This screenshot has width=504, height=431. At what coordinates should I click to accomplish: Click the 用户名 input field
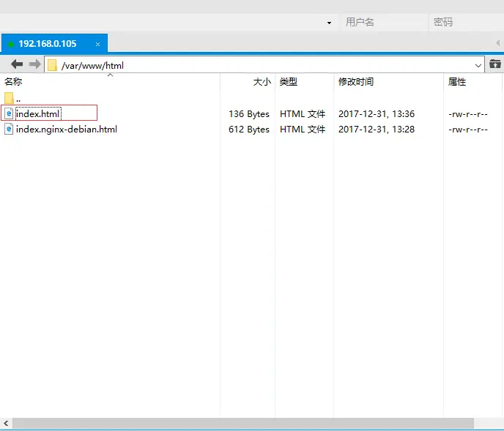click(x=384, y=22)
